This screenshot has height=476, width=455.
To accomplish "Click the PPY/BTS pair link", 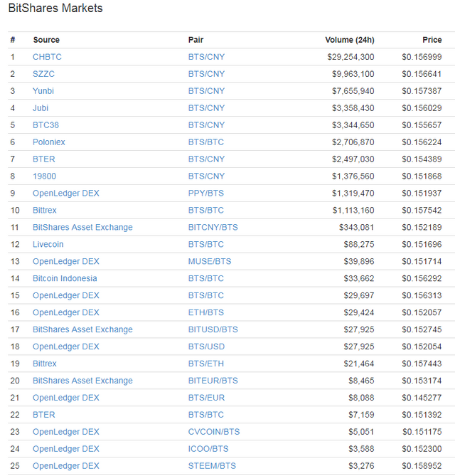I will point(206,193).
